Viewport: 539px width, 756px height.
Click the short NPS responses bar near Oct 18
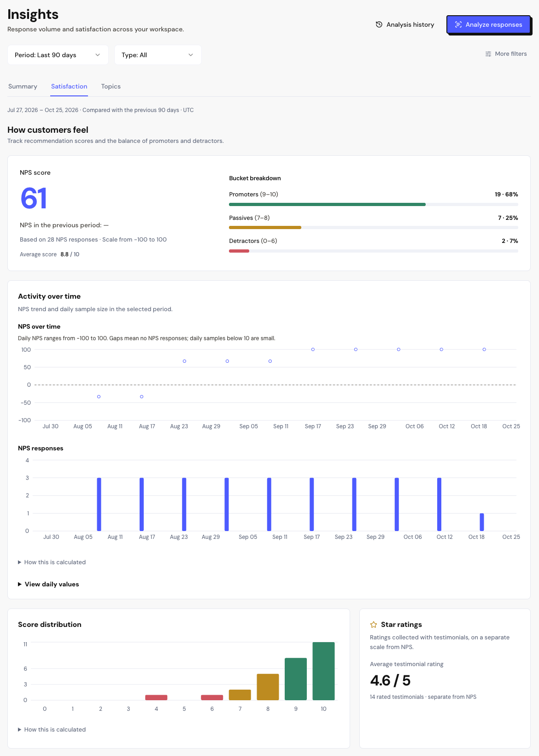[x=482, y=522]
